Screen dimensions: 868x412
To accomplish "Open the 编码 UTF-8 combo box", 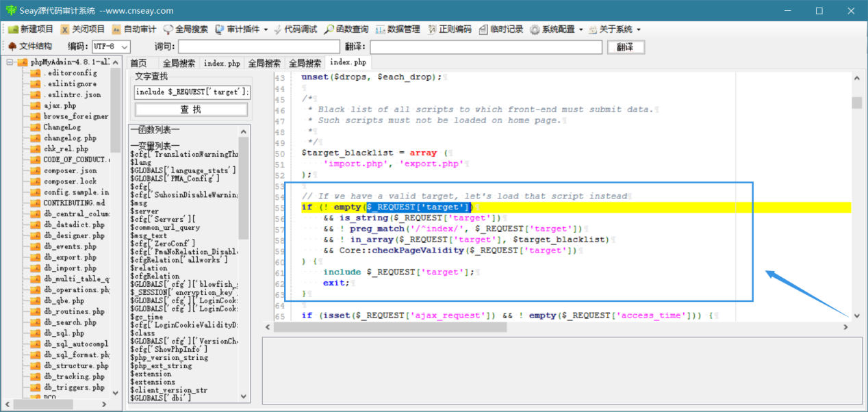I will [x=111, y=47].
